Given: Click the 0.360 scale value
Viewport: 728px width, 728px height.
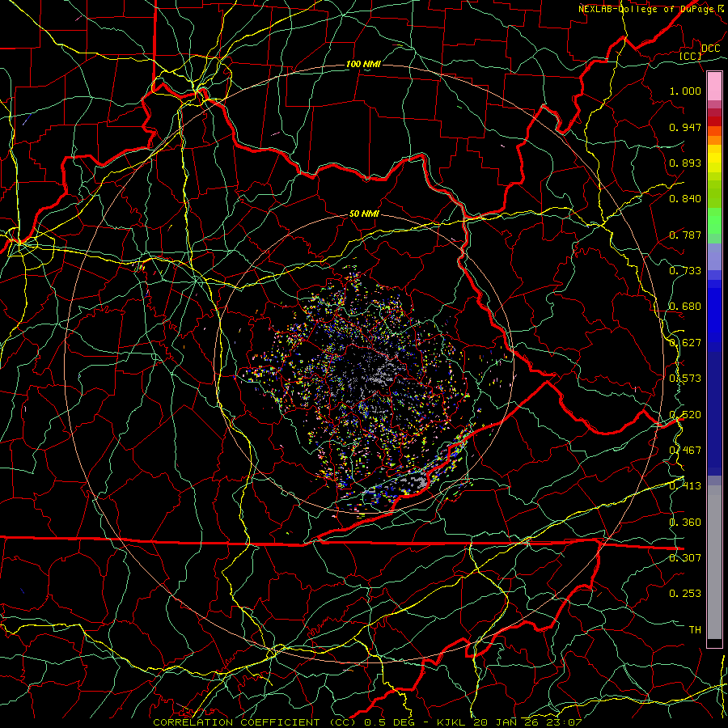Looking at the screenshot, I should coord(685,523).
